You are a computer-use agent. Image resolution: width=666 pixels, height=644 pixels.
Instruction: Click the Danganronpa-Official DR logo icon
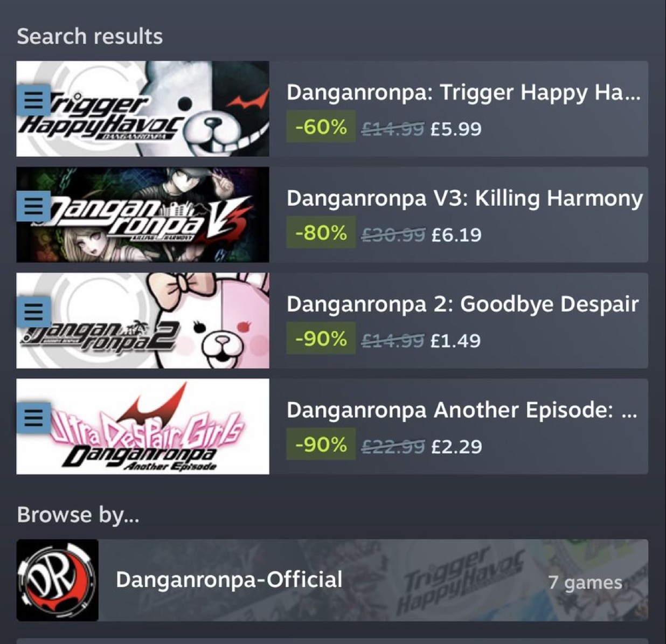[x=57, y=580]
